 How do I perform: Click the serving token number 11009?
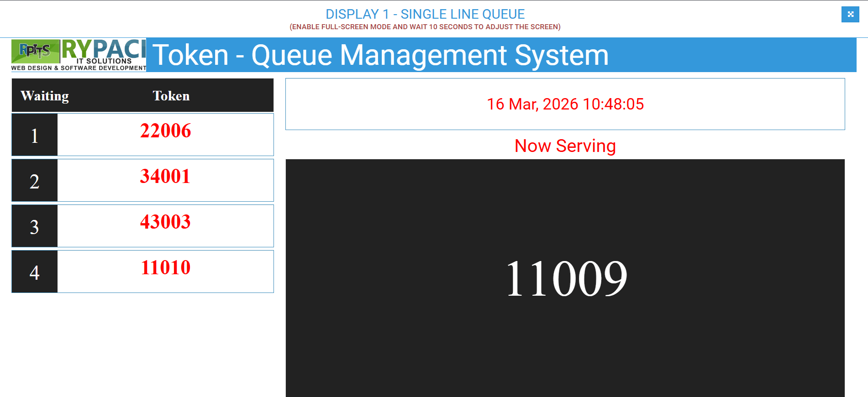[x=566, y=278]
